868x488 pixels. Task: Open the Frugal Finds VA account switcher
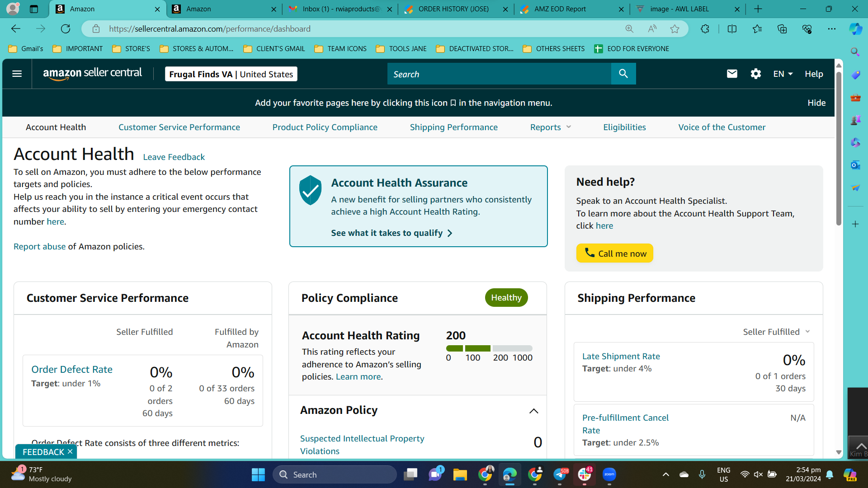[231, 74]
